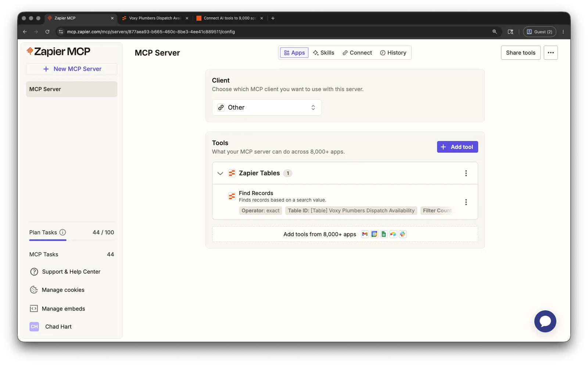This screenshot has width=588, height=365.
Task: Open a new browser tab
Action: click(x=273, y=18)
